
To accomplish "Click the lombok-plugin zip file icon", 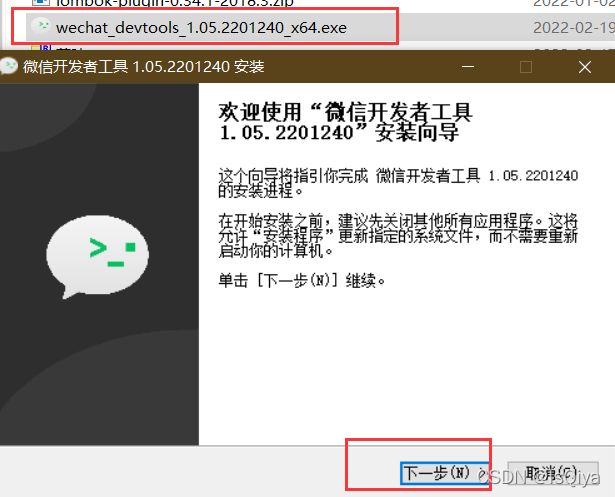I will click(x=41, y=2).
